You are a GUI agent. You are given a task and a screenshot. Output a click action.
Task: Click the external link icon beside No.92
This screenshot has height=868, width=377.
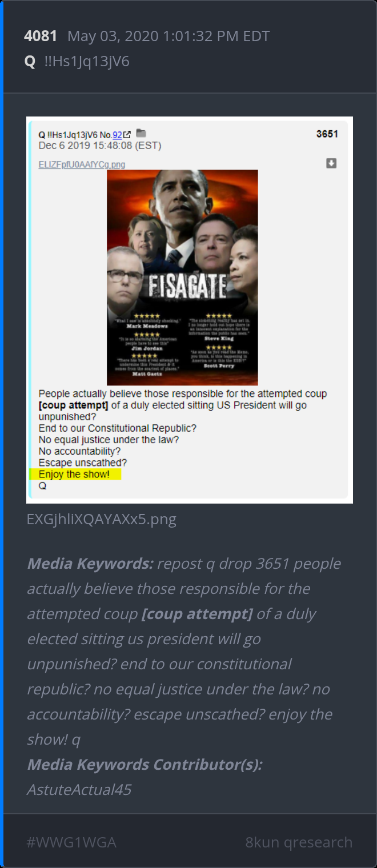click(x=127, y=135)
